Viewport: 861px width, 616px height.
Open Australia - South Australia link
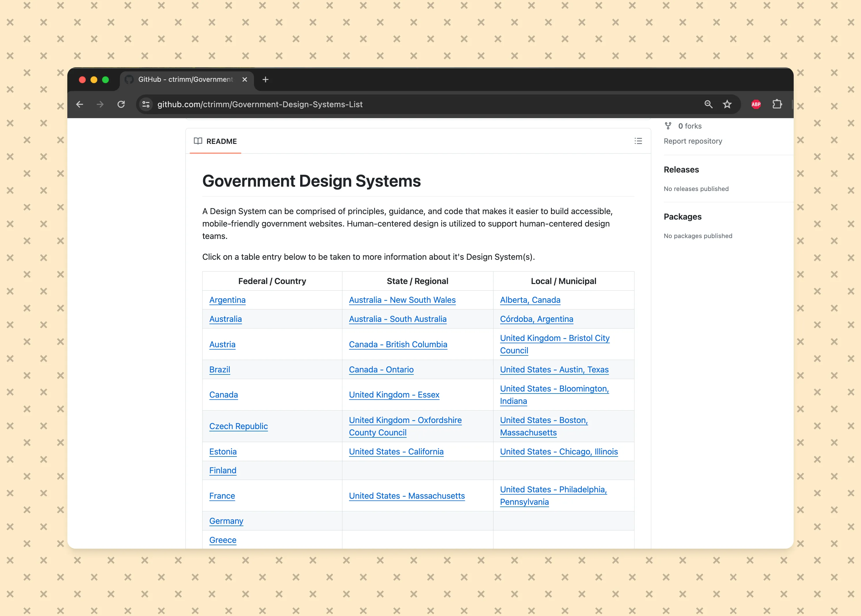click(x=398, y=319)
